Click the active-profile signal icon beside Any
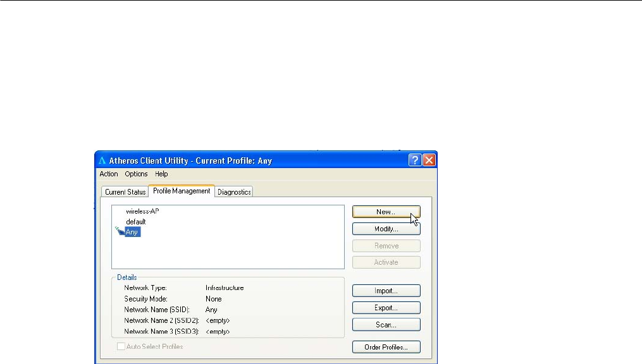Viewport: 642px width, 364px height. tap(120, 231)
